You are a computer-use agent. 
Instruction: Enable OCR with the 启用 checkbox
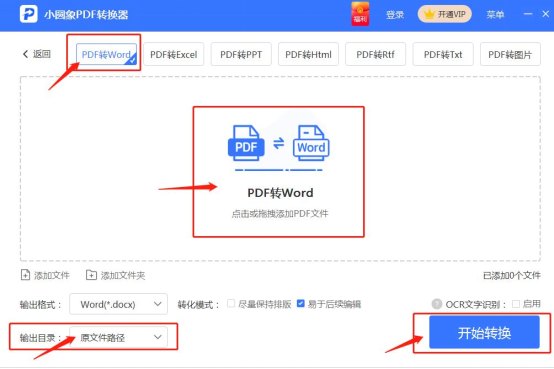(516, 304)
